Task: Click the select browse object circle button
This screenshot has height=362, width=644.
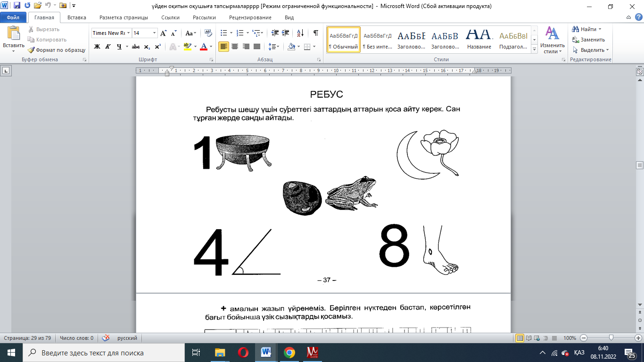Action: [640, 320]
